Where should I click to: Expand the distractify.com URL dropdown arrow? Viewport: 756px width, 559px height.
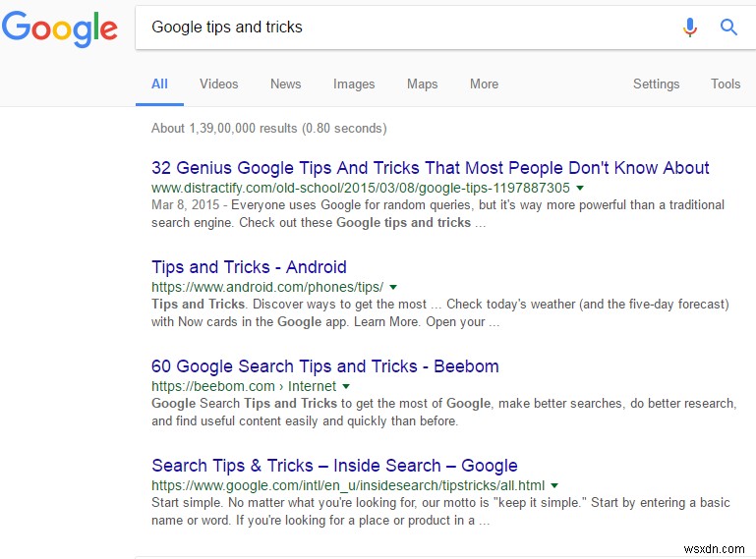580,188
